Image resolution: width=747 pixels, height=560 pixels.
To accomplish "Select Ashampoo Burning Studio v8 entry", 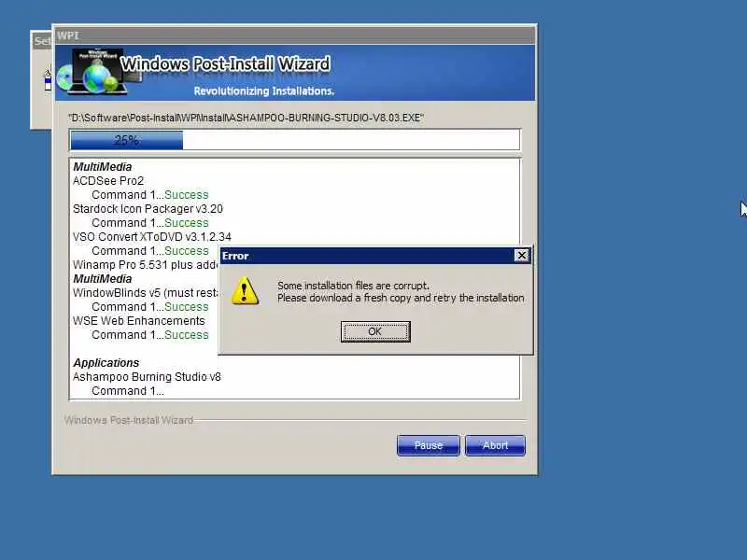I will pos(147,377).
